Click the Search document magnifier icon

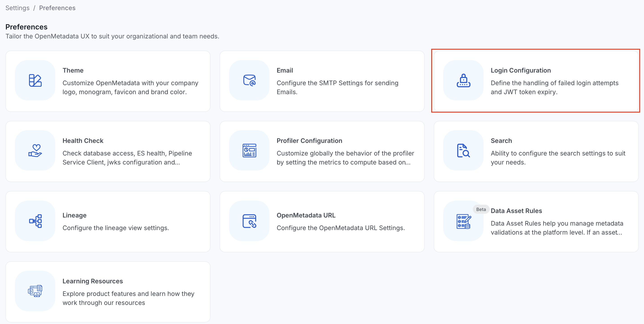point(463,150)
